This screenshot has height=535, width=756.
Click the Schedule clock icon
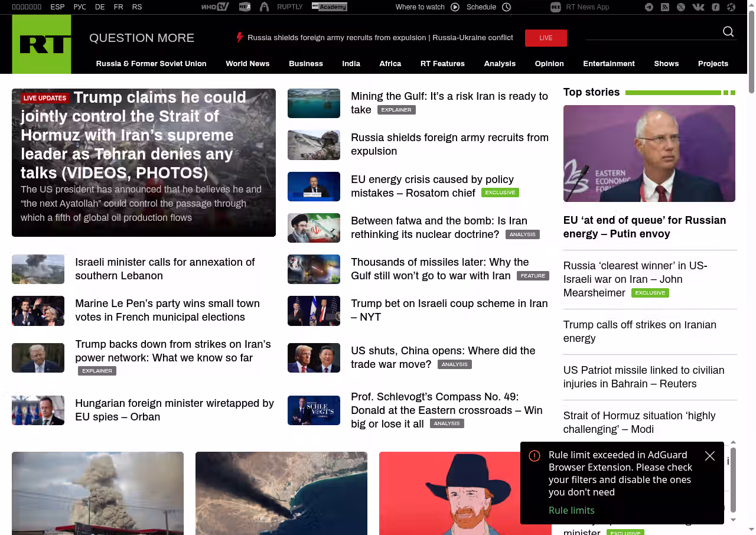pos(506,7)
